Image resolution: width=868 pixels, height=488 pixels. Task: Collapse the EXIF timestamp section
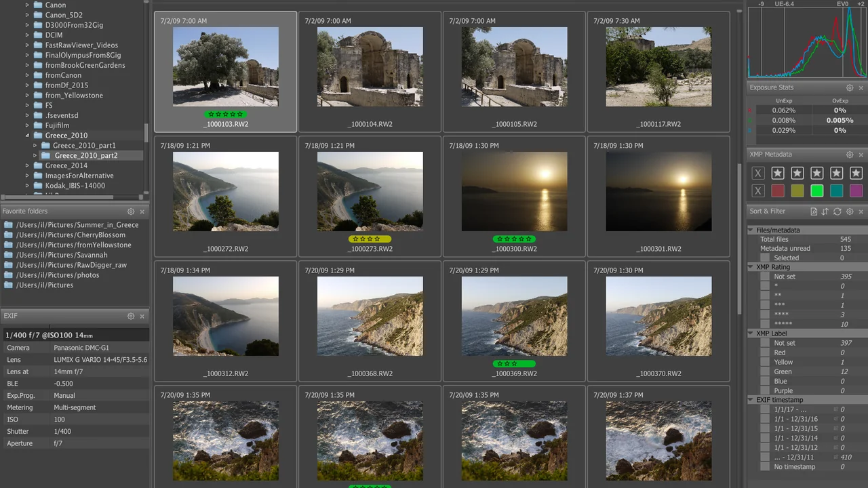tap(751, 400)
